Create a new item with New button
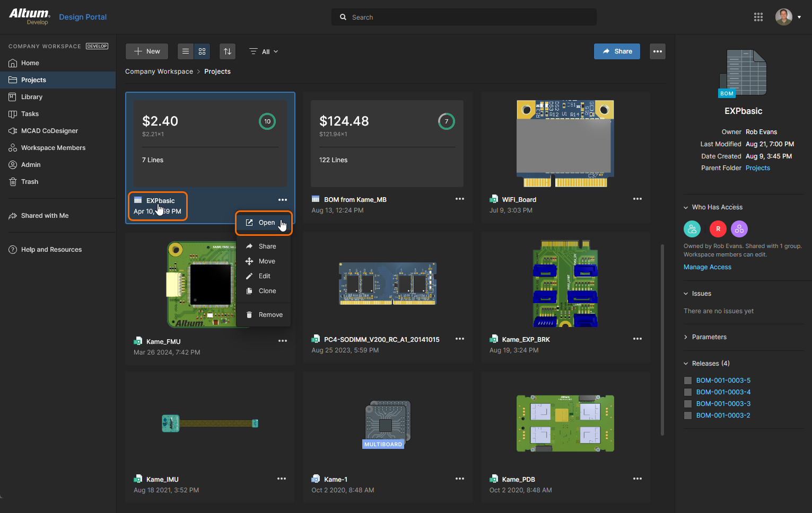This screenshot has height=513, width=812. (147, 51)
